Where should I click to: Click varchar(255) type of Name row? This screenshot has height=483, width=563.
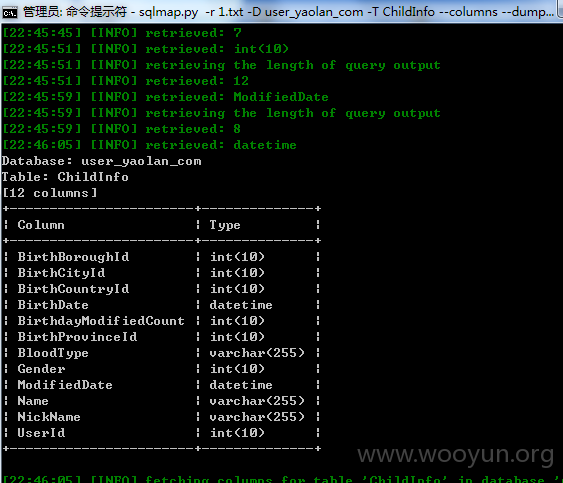tap(257, 401)
